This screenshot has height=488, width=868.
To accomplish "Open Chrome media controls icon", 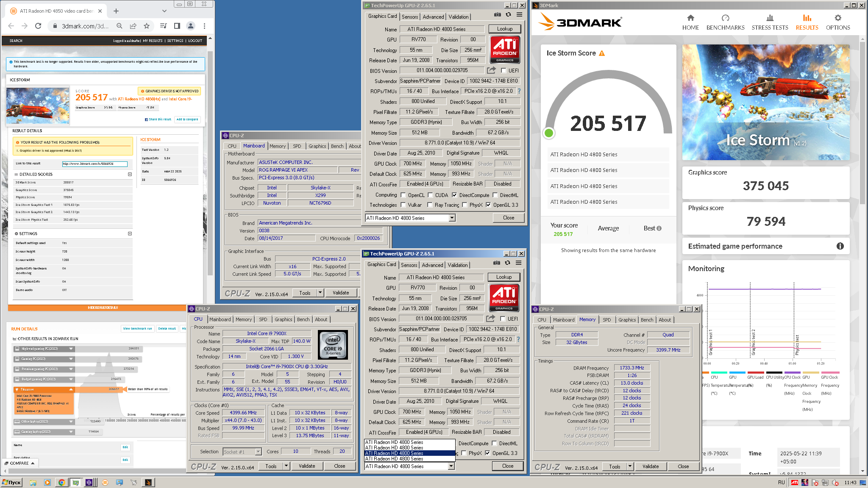I will pos(164,26).
